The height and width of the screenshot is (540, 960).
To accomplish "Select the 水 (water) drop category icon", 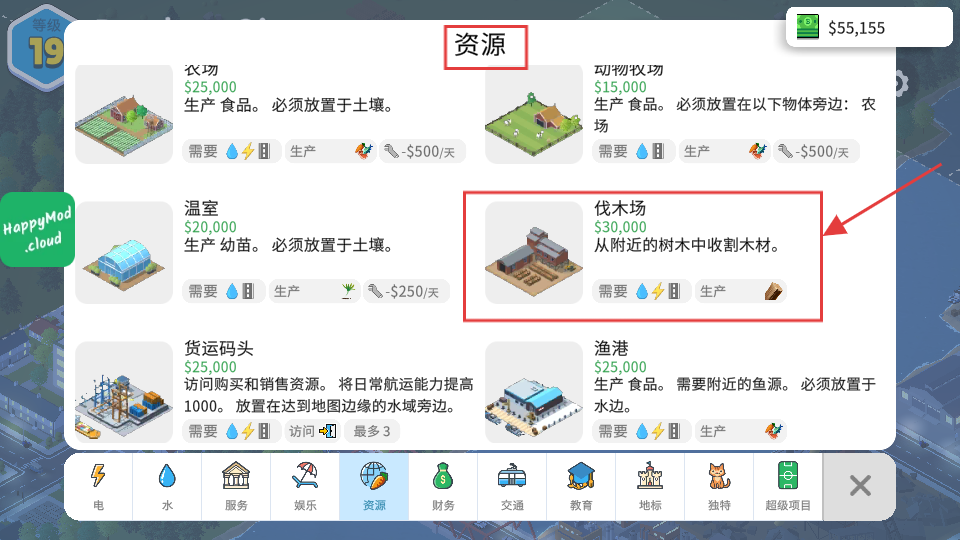I will coord(167,487).
